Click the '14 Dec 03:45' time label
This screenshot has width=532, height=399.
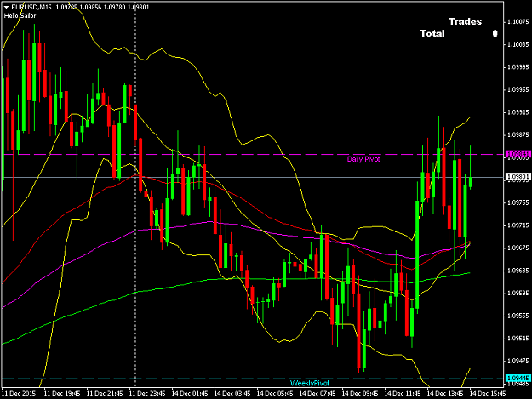tap(232, 394)
